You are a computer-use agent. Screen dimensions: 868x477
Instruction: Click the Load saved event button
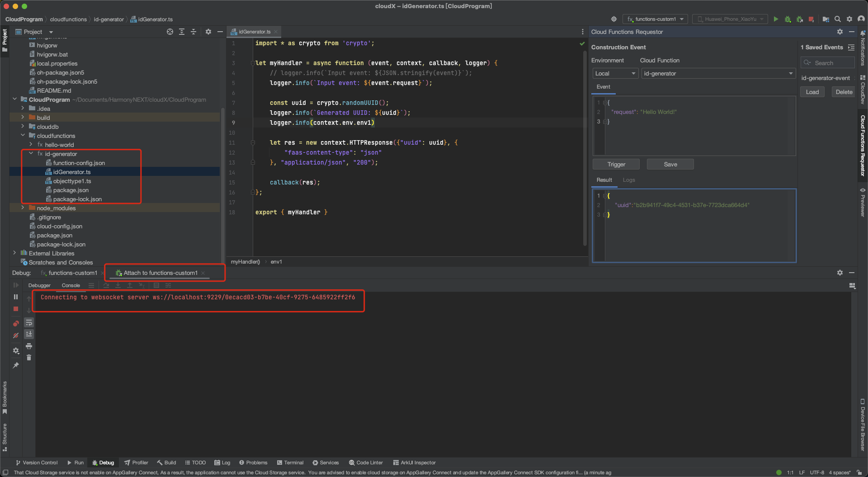812,92
